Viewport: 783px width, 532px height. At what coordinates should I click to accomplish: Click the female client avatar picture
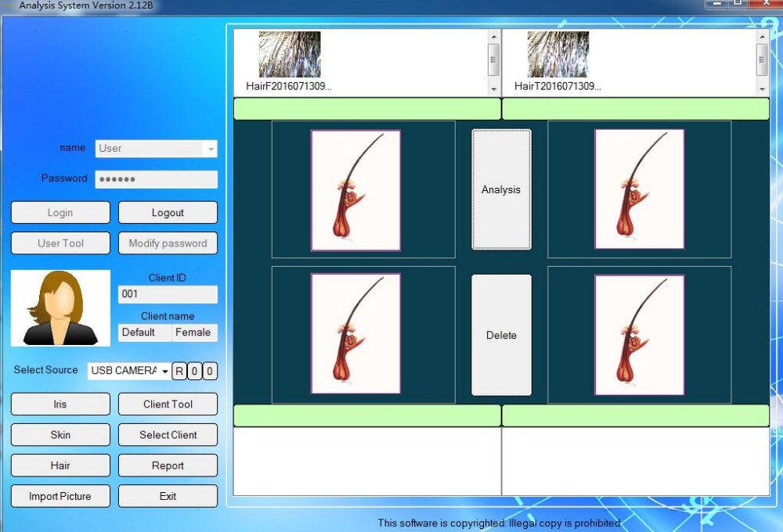[x=60, y=308]
